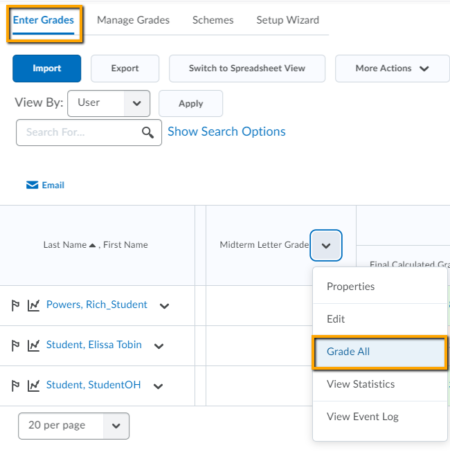Expand the chevron next to Student, Elissa Tobin

[159, 346]
